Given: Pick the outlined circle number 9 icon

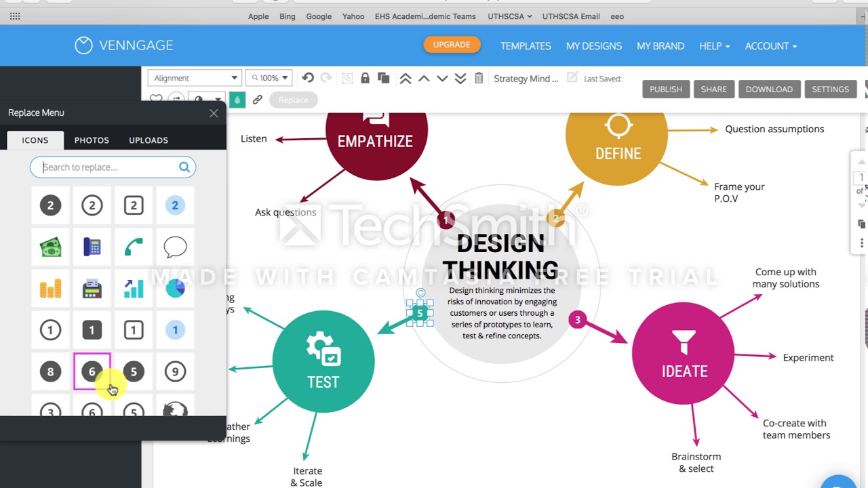Looking at the screenshot, I should tap(175, 371).
